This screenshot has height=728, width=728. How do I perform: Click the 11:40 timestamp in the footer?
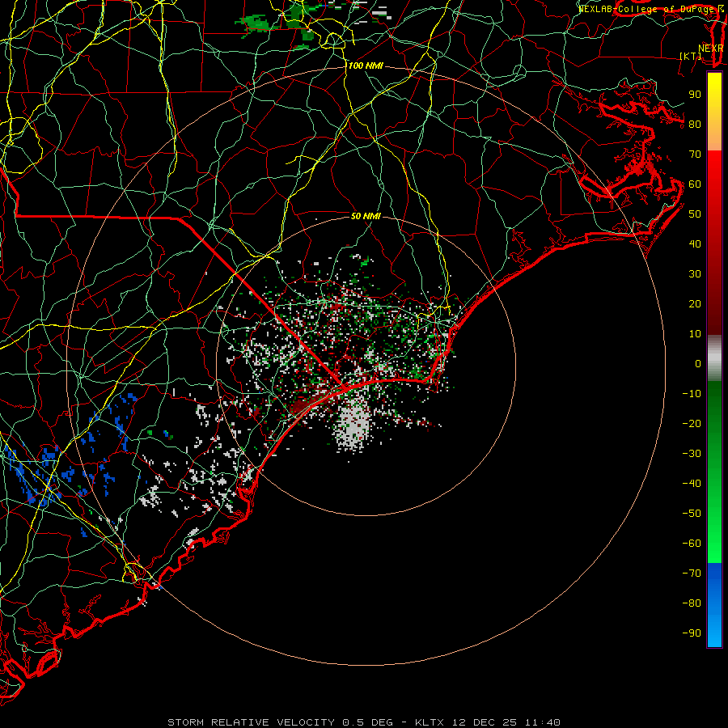543,722
